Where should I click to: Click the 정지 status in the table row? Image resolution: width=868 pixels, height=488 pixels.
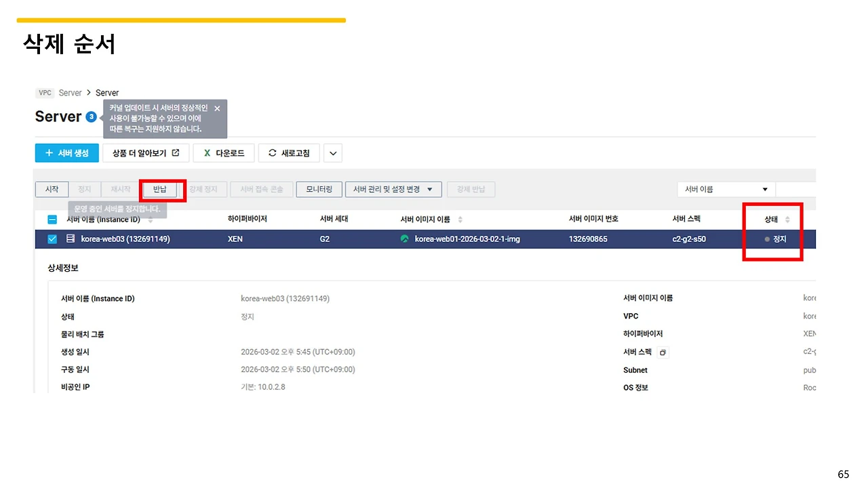pos(780,239)
